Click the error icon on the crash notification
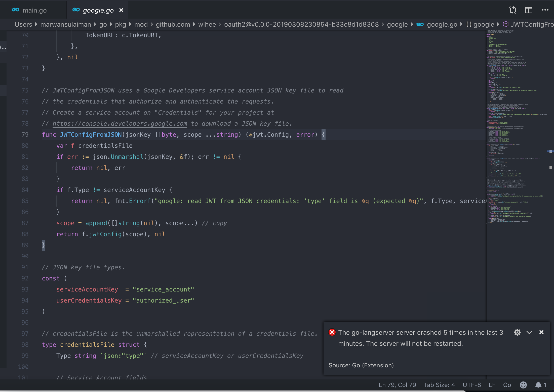The image size is (554, 392). [332, 332]
